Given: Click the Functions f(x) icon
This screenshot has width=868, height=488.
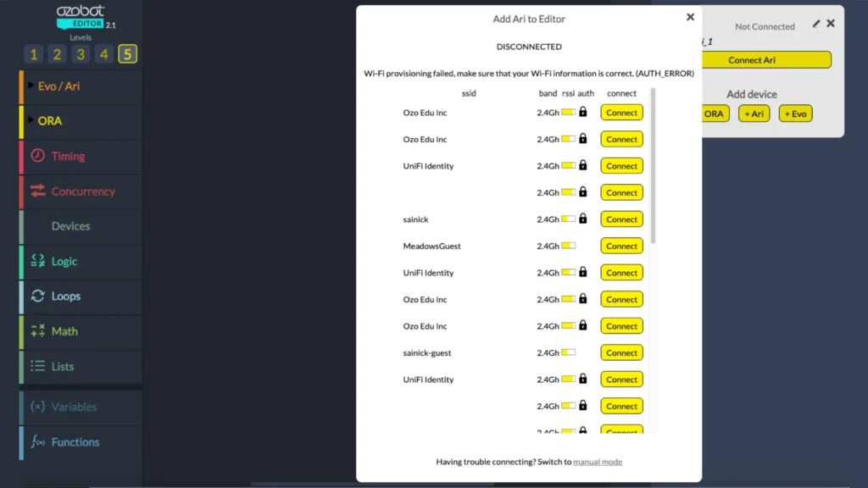Looking at the screenshot, I should (37, 442).
